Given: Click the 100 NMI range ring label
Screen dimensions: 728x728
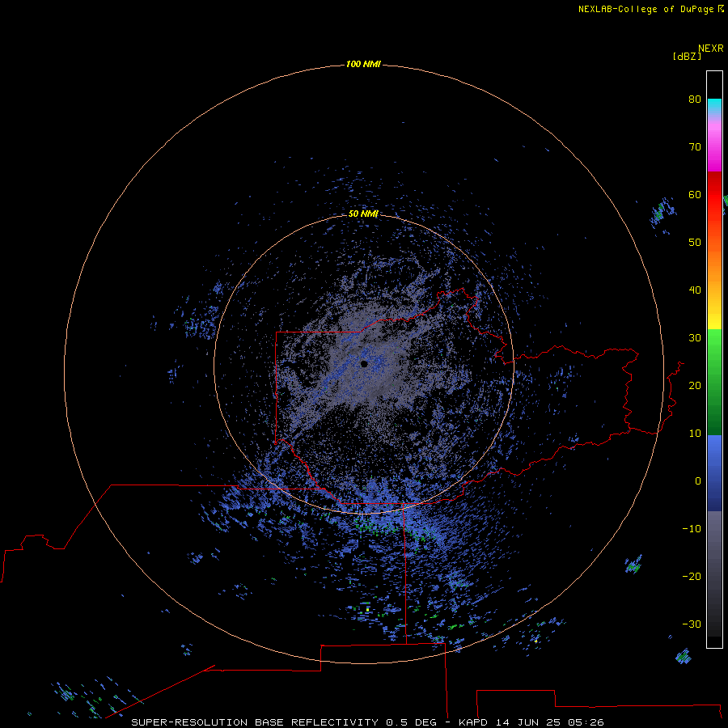Looking at the screenshot, I should [363, 64].
